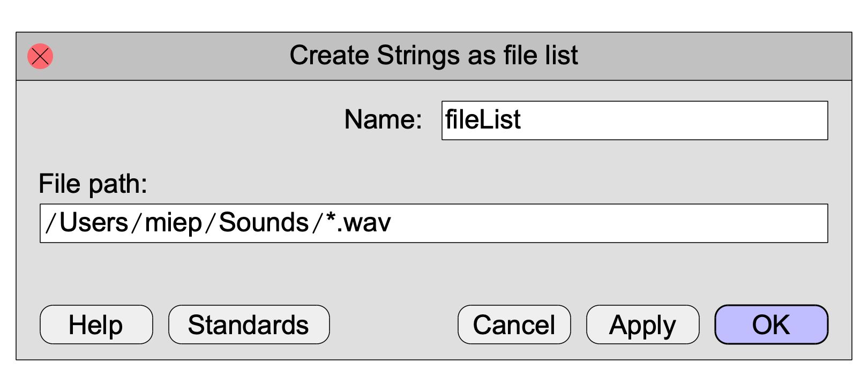868x392 pixels.
Task: Place cursor on the fileList text
Action: click(483, 119)
